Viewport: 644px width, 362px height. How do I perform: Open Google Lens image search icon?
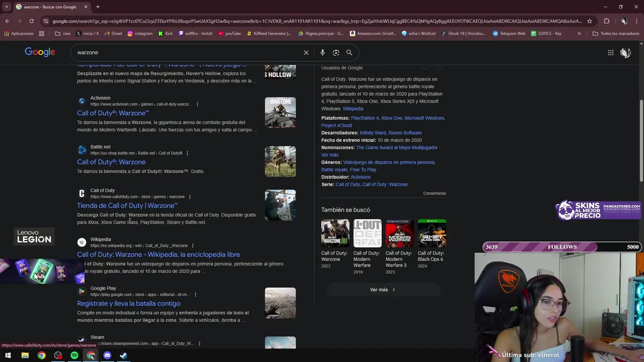tap(336, 52)
